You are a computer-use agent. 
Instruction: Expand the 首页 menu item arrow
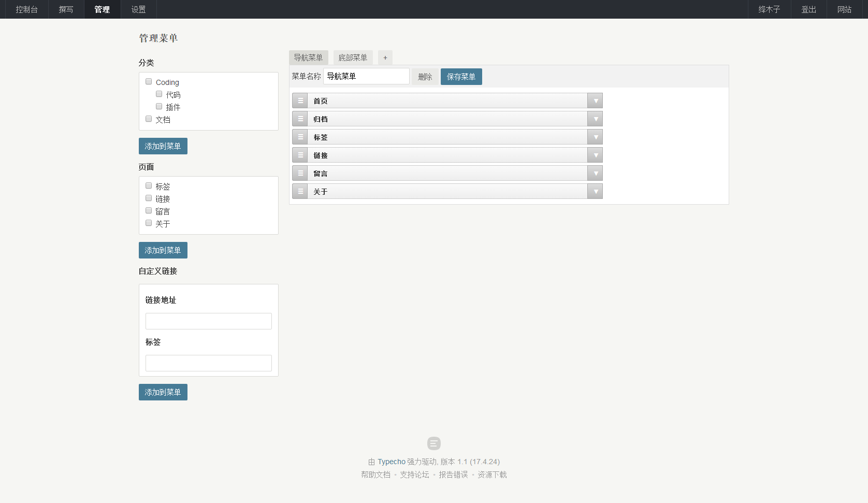[595, 100]
